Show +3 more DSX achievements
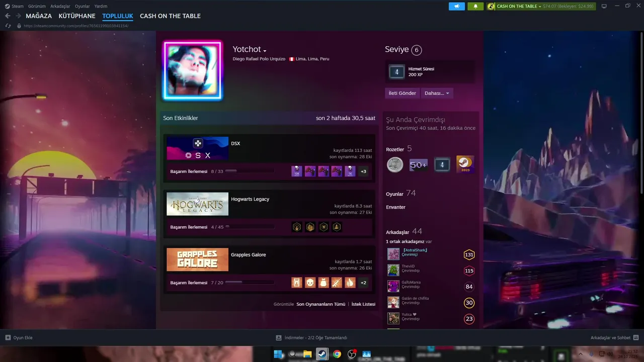This screenshot has height=362, width=644. [x=363, y=171]
